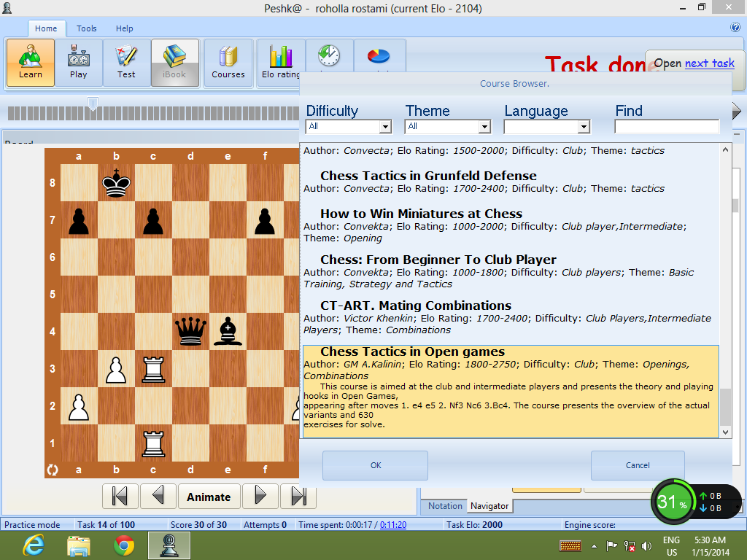This screenshot has width=747, height=560.
Task: Select 'Chess: From Beginner To Club Player'
Action: coord(511,271)
